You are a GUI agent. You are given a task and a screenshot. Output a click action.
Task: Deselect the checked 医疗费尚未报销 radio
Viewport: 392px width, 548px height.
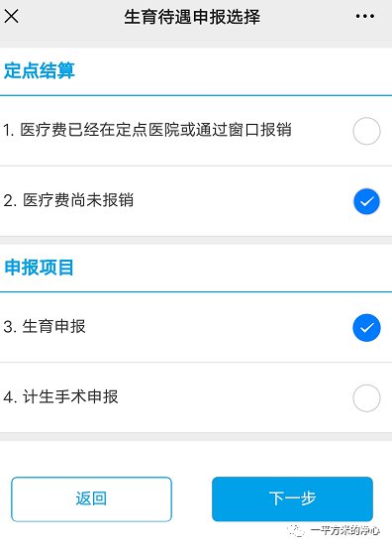pyautogui.click(x=366, y=201)
